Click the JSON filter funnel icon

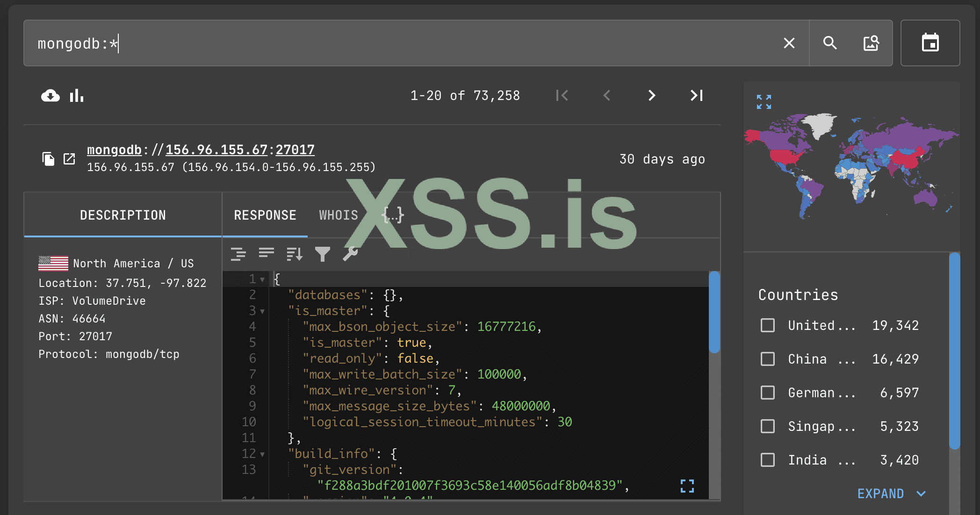pyautogui.click(x=323, y=254)
